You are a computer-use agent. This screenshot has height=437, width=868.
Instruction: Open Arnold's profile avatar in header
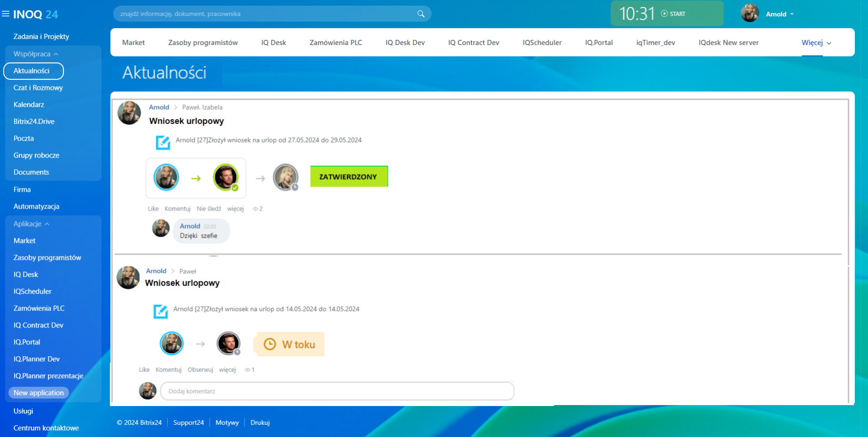coord(750,13)
